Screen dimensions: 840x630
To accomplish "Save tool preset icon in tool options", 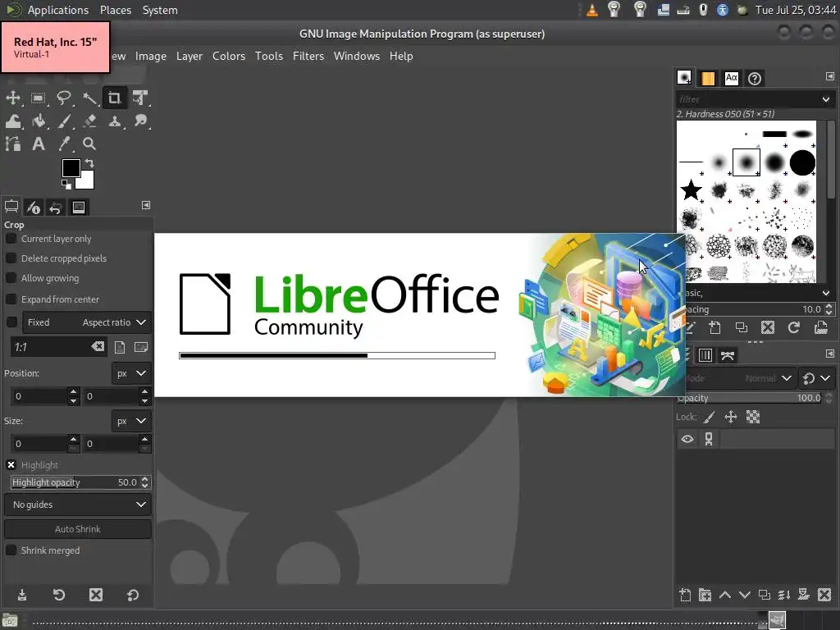I will [x=22, y=595].
